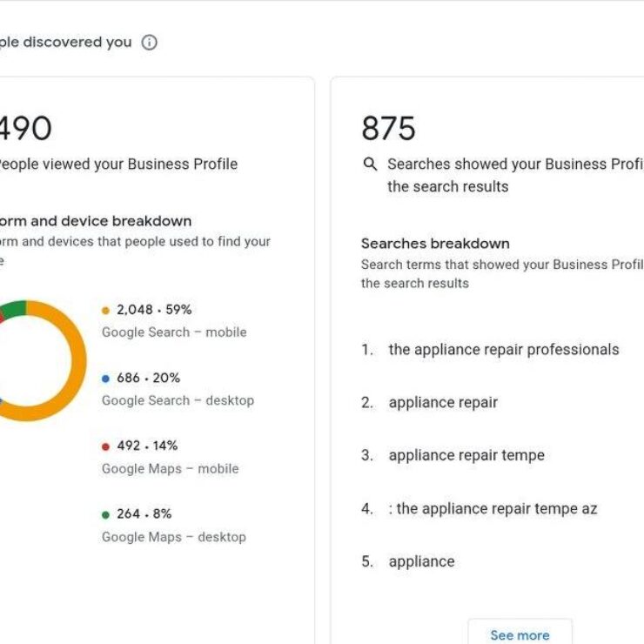Select the second-ranked term 'appliance repair'
Viewport: 644px width, 644px height.
tap(443, 403)
